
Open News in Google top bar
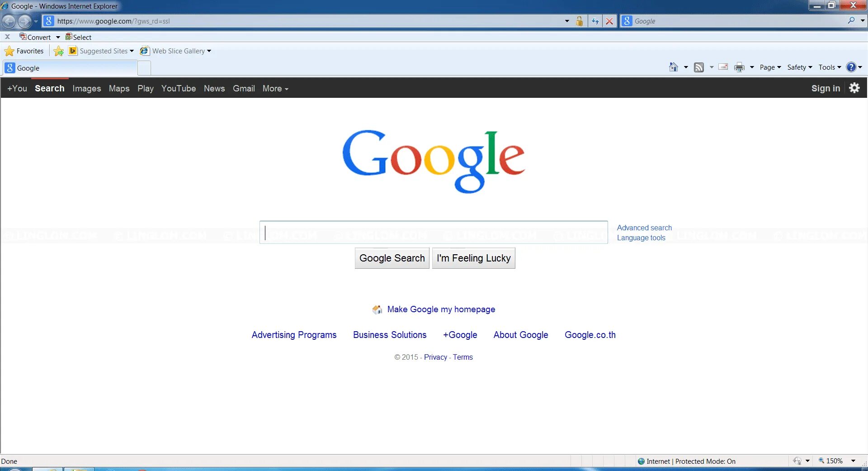(x=214, y=88)
